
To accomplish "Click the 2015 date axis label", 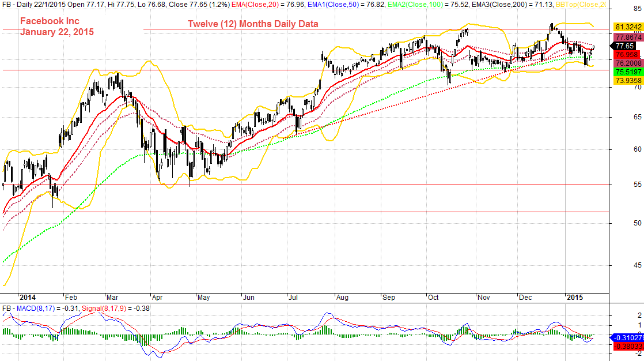I will [x=575, y=297].
